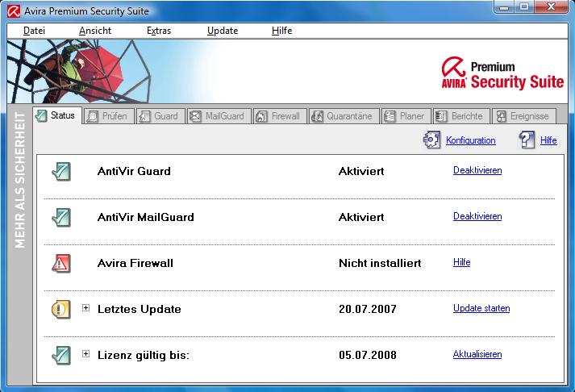Click the Firewall tab icon
This screenshot has width=575, height=392.
click(261, 116)
